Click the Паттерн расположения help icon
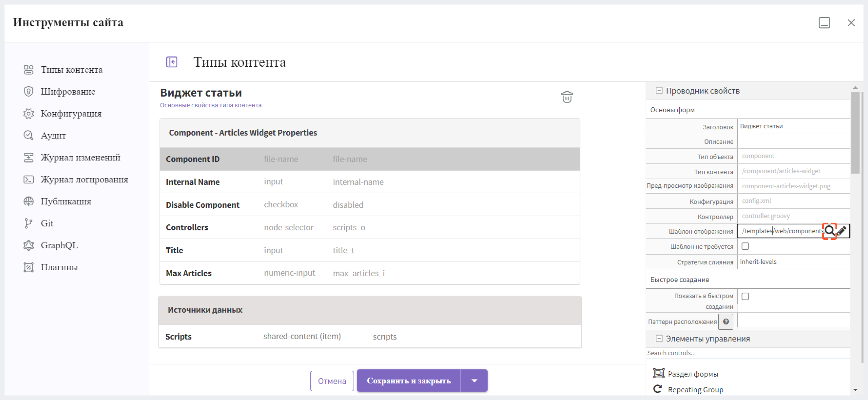Screen dimensions: 868x400 (x=726, y=321)
